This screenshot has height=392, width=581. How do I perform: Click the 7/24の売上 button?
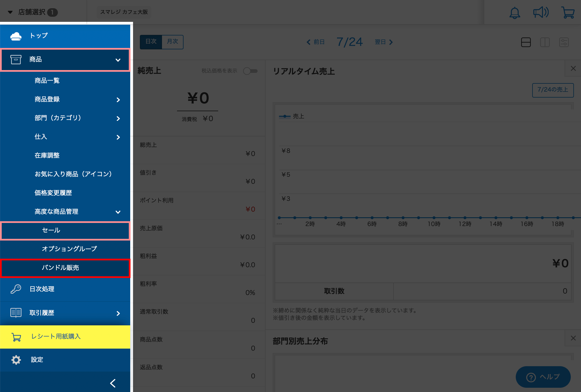pyautogui.click(x=553, y=90)
